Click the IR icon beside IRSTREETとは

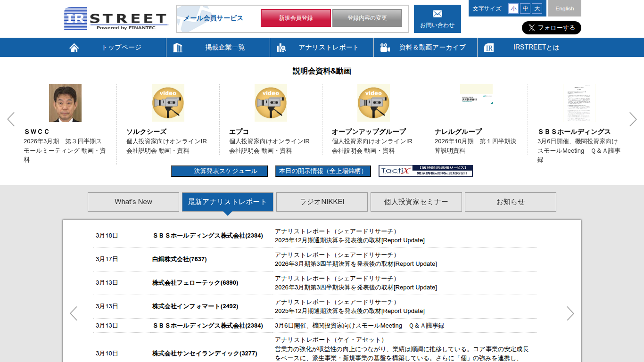489,48
